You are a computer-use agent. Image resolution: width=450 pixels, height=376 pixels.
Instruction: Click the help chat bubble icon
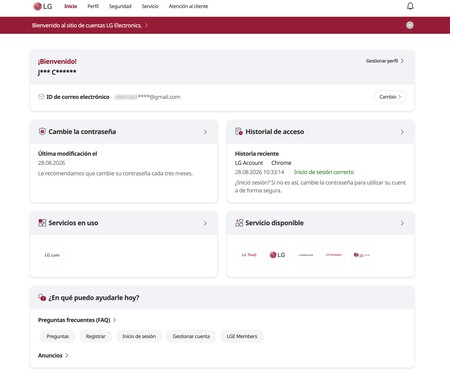tap(42, 297)
